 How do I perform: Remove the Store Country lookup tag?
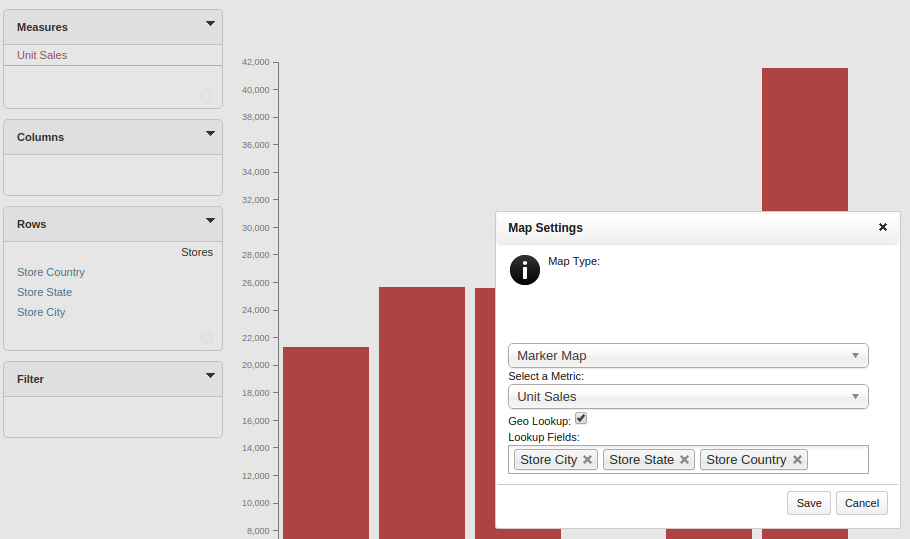pos(797,460)
